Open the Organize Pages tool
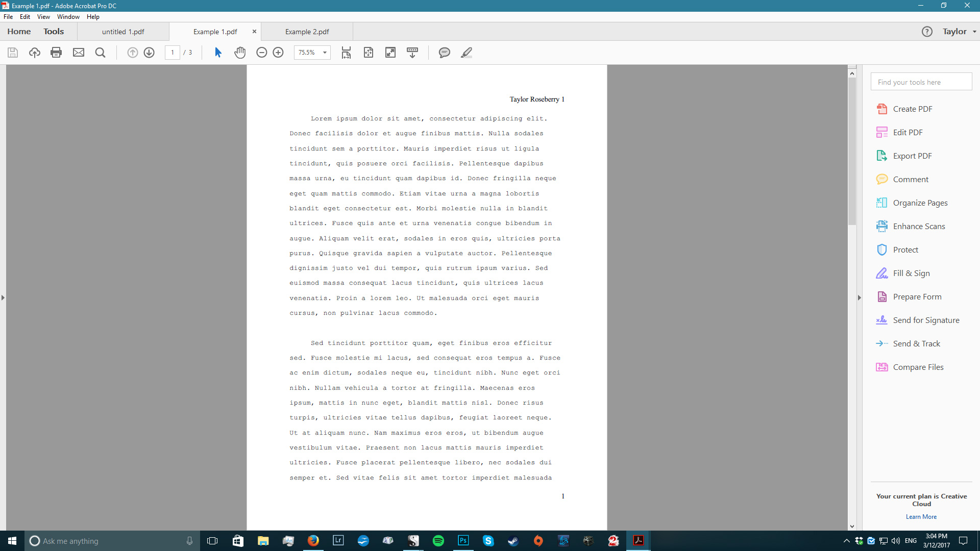Screen dimensions: 980x551 tap(912, 203)
